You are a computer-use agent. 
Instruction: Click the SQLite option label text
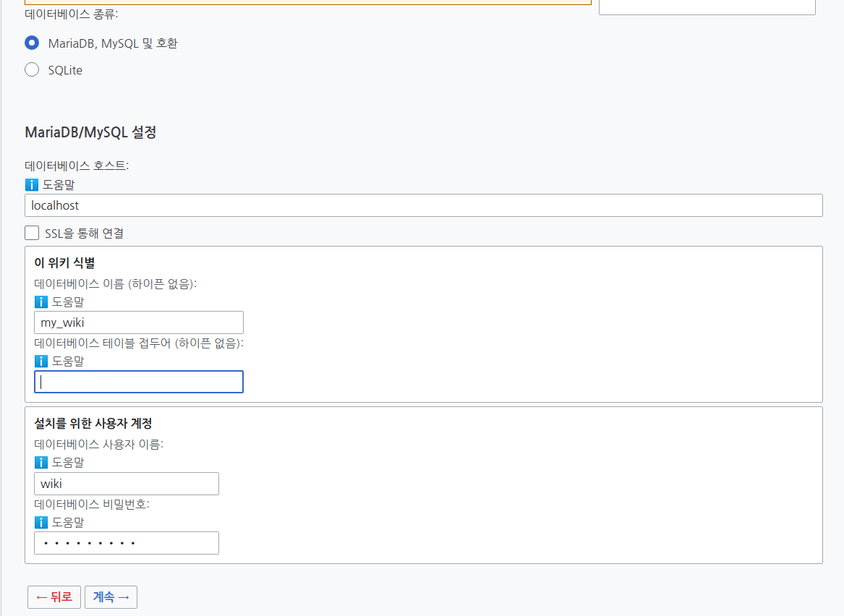(x=65, y=70)
